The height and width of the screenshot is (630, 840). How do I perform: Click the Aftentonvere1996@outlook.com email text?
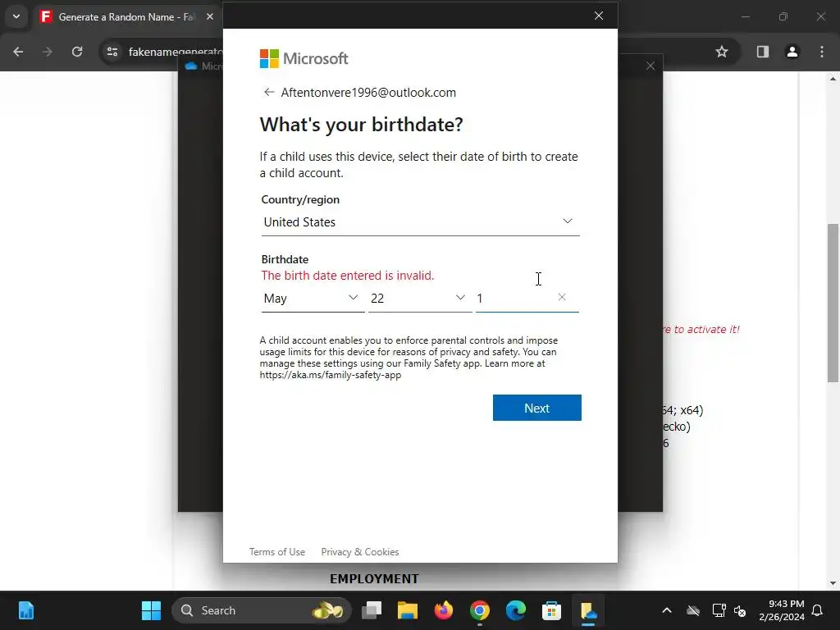(368, 92)
